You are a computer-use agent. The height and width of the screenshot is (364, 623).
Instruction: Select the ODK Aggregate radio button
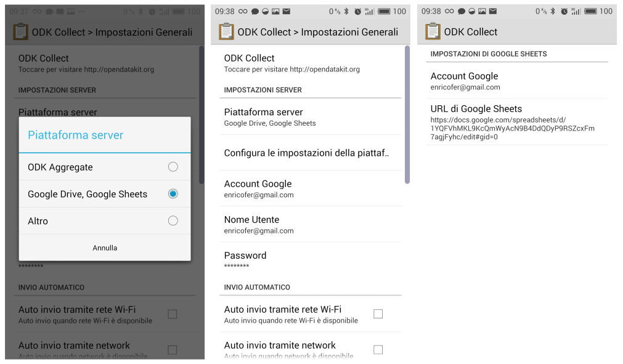click(173, 167)
